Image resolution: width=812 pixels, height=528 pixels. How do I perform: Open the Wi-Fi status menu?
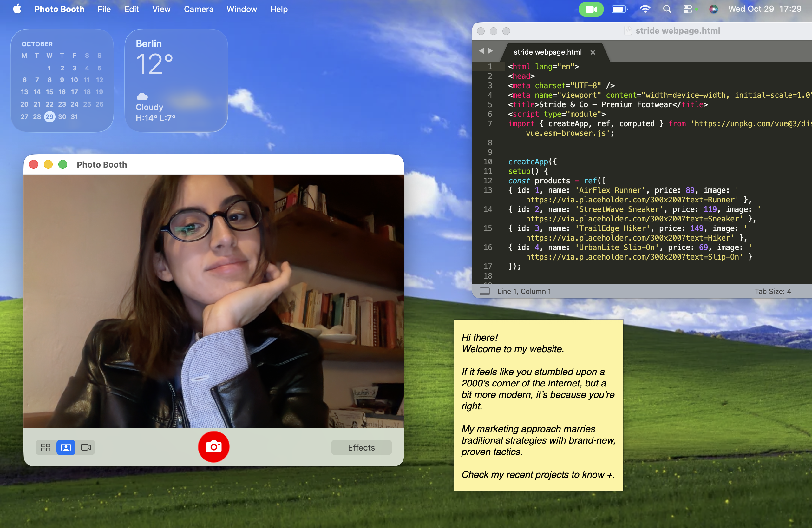(x=645, y=9)
